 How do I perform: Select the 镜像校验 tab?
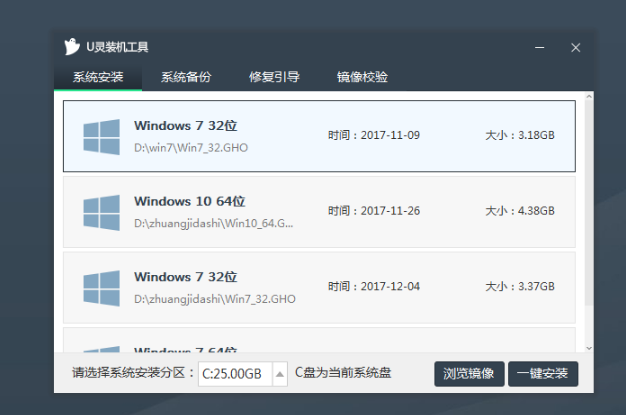[x=362, y=77]
